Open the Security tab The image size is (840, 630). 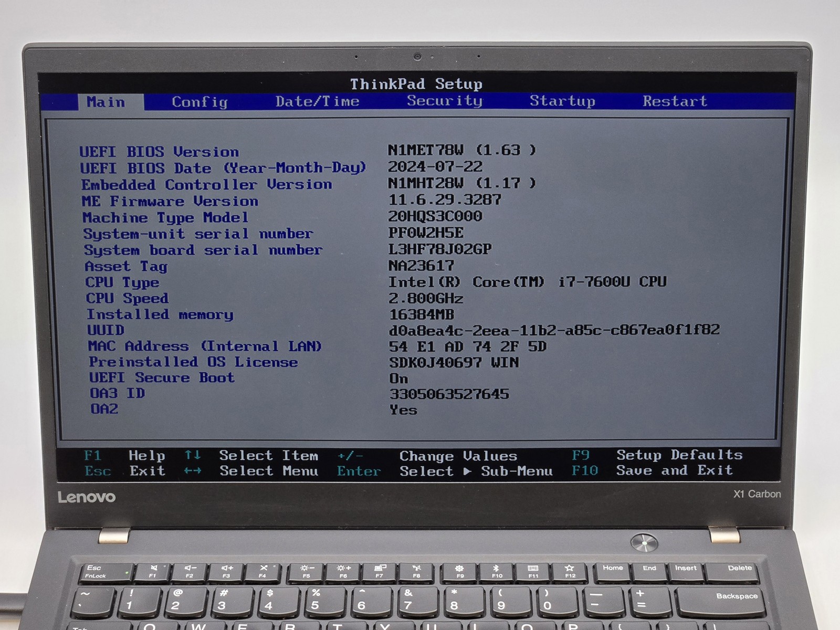tap(445, 101)
